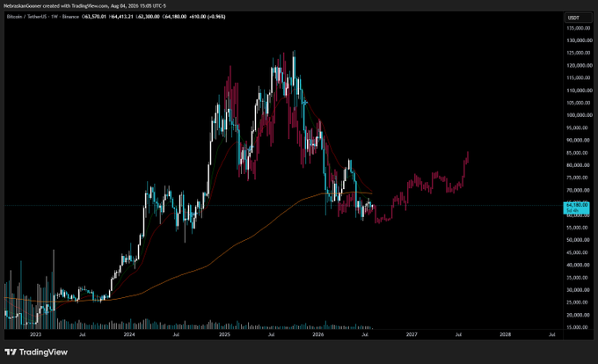Click the +610.00 price change text
Screen dimensions: 598x364
(198, 17)
